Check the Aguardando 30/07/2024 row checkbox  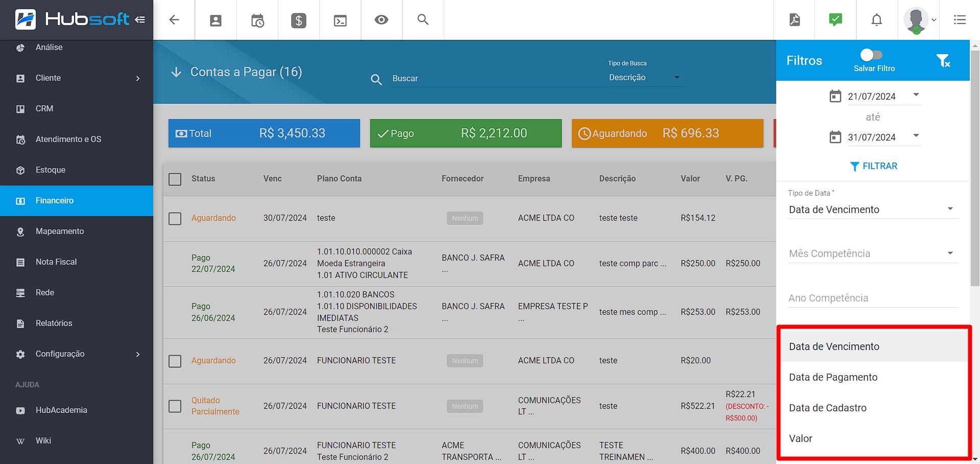pos(175,218)
